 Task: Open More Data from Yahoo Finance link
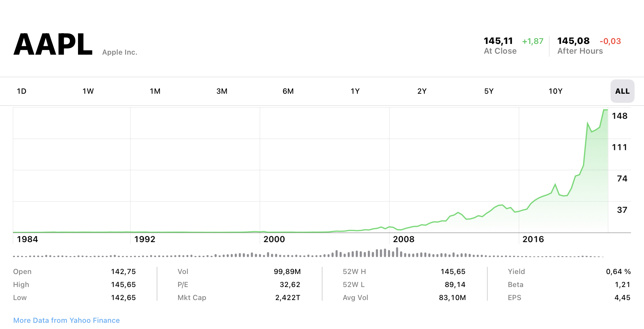tap(66, 320)
